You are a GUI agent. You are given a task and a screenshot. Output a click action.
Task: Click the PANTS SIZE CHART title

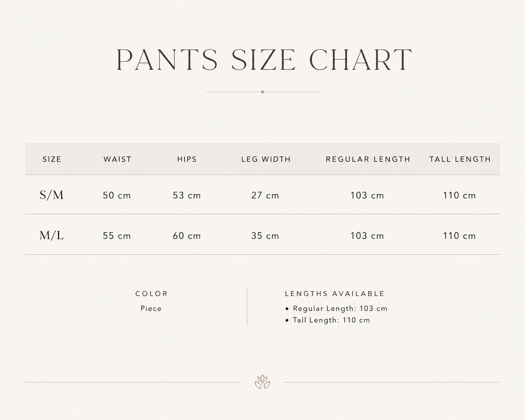[x=264, y=60]
